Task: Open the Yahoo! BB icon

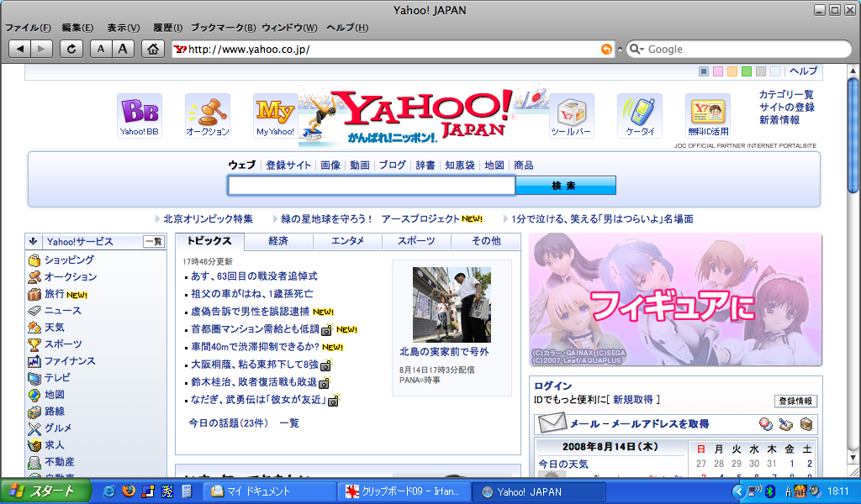Action: point(140,116)
